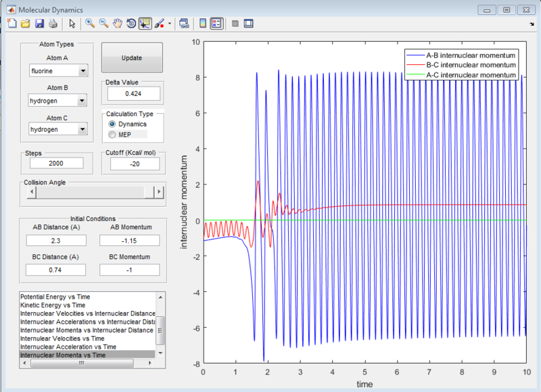Select the Zoom In magnifier tool

point(89,24)
